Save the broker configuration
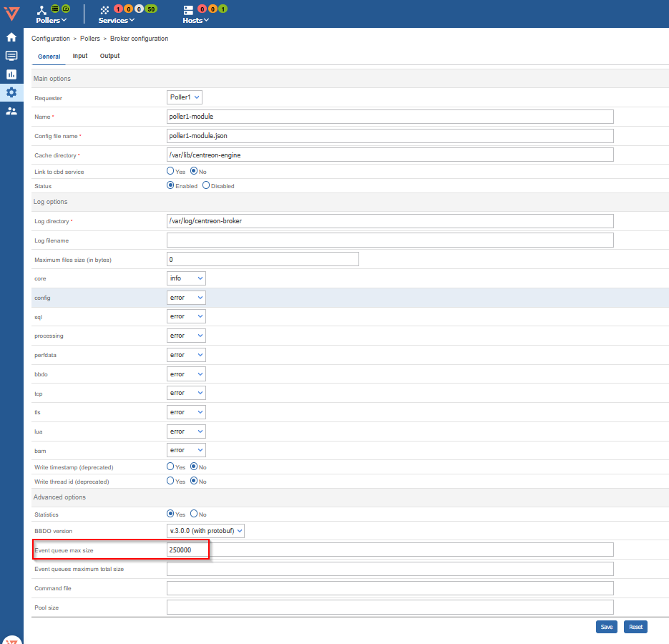Image resolution: width=669 pixels, height=644 pixels. click(606, 627)
